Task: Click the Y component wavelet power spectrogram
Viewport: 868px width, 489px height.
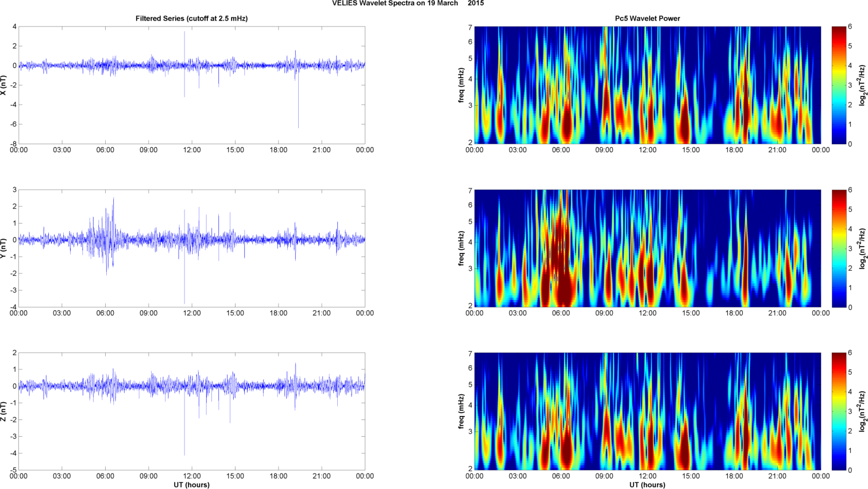Action: click(647, 248)
